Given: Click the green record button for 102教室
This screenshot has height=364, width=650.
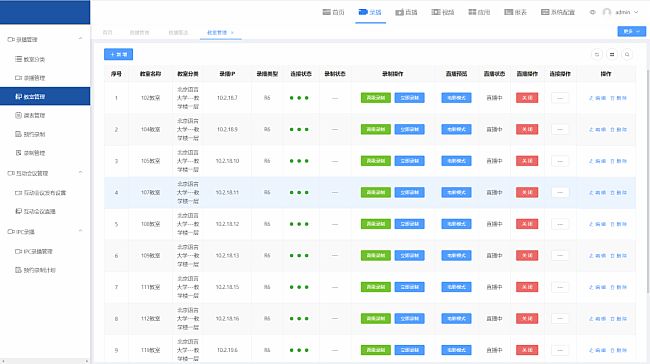Looking at the screenshot, I should point(376,98).
